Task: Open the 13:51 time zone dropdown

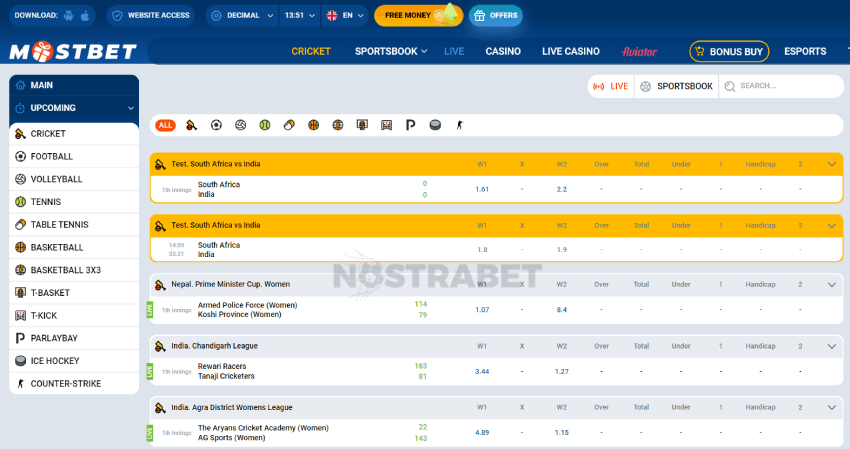Action: [300, 15]
